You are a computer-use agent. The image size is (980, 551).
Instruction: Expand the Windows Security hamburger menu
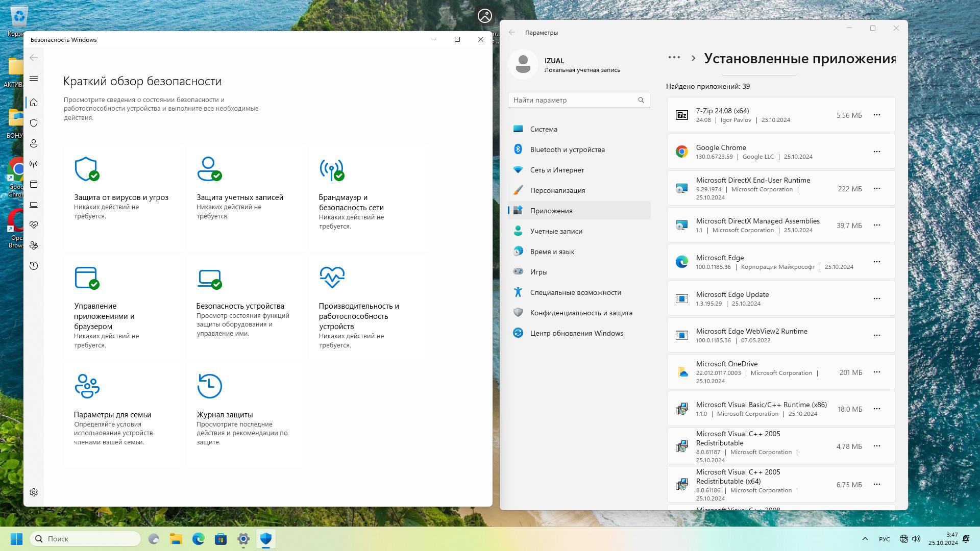[34, 78]
